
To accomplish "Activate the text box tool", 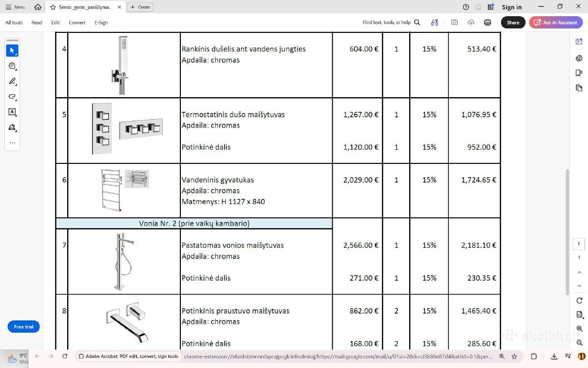I will [12, 112].
